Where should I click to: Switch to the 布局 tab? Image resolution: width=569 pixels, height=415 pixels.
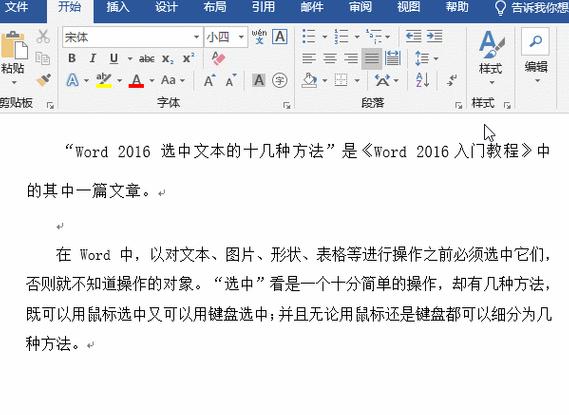click(x=214, y=7)
